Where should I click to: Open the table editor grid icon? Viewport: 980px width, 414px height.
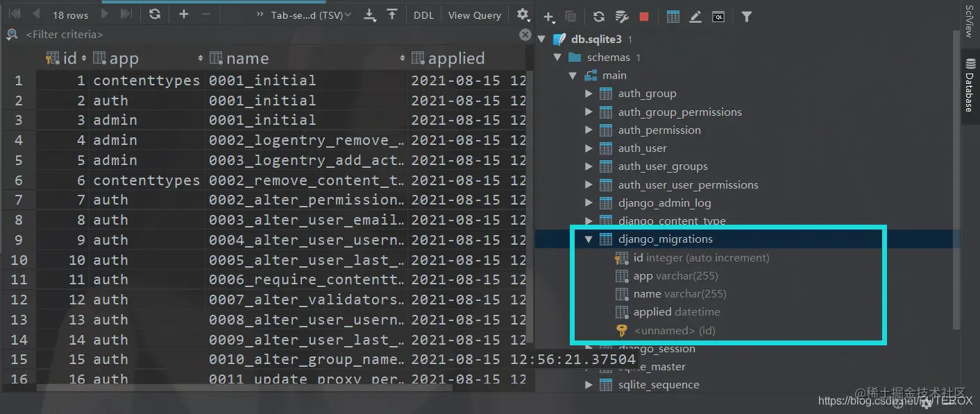click(x=673, y=17)
